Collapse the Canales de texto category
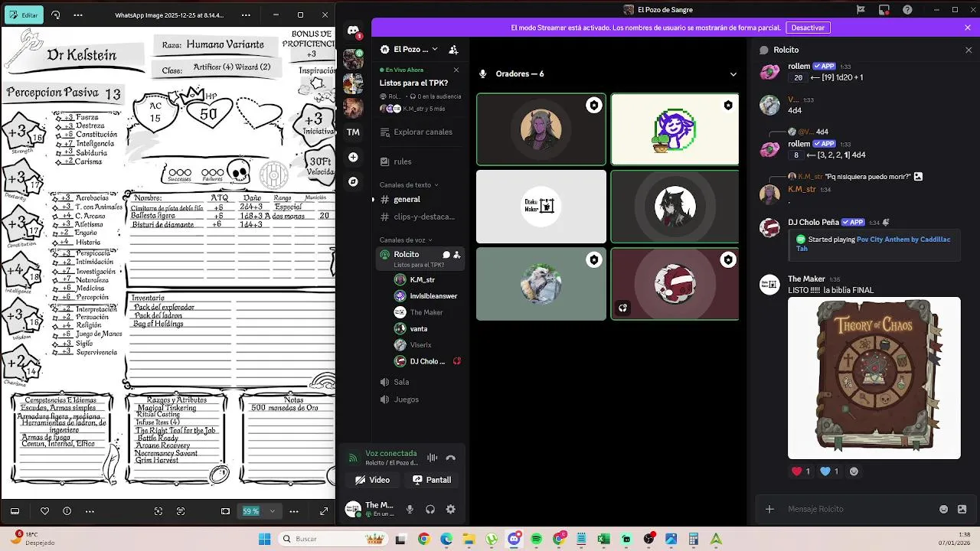Viewport: 980px width, 551px height. coord(409,184)
